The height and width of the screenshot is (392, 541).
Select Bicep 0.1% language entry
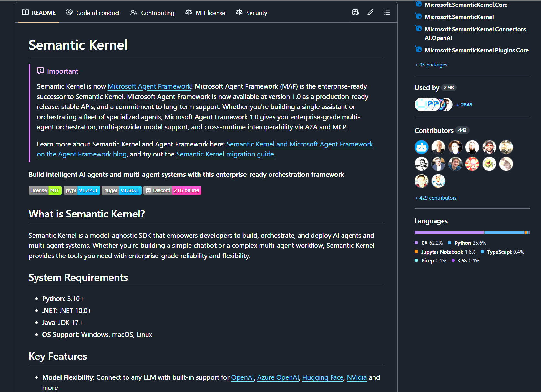431,261
